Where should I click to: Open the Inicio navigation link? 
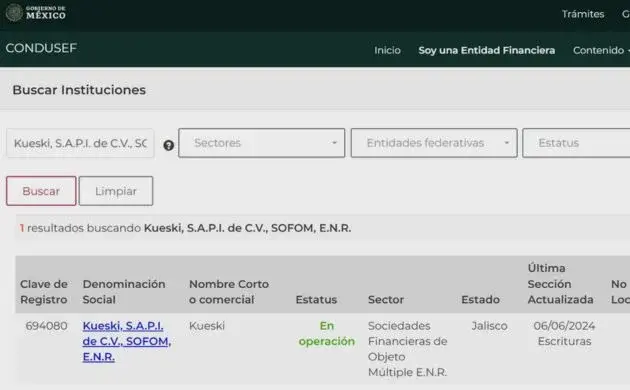coord(387,50)
